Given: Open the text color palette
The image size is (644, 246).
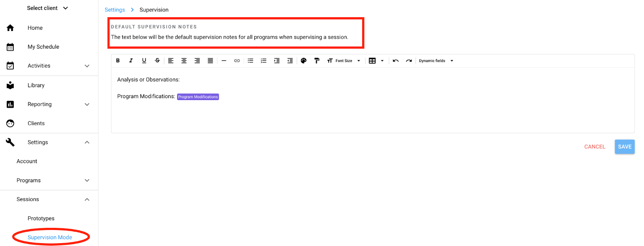Looking at the screenshot, I should pyautogui.click(x=304, y=61).
